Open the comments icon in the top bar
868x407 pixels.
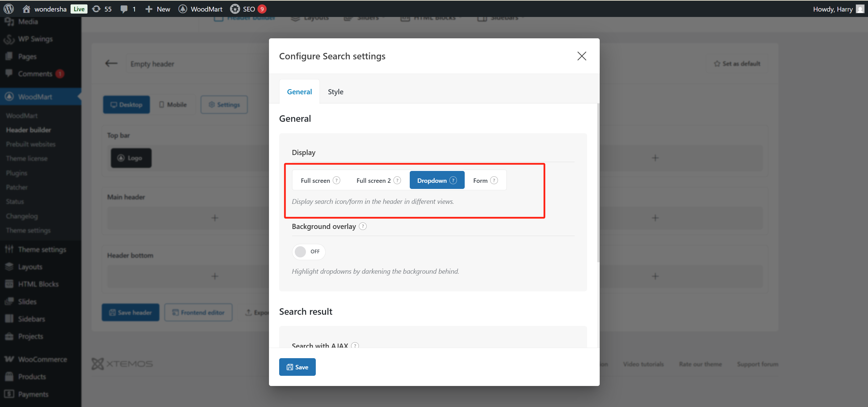pos(124,9)
